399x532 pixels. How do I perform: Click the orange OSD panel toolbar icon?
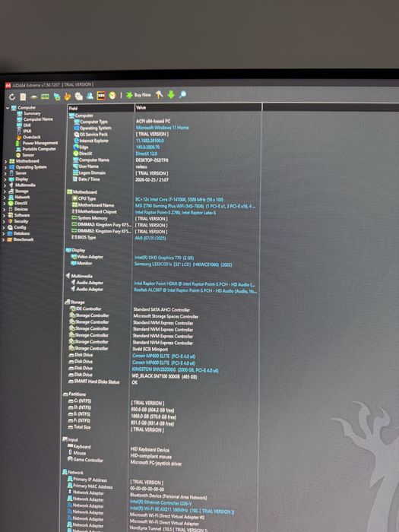point(101,96)
